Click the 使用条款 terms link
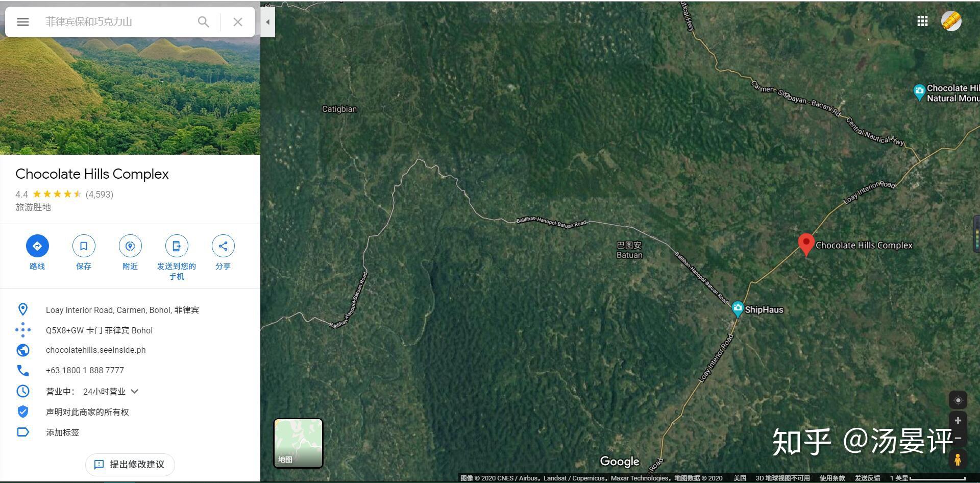The width and height of the screenshot is (980, 483). point(832,478)
